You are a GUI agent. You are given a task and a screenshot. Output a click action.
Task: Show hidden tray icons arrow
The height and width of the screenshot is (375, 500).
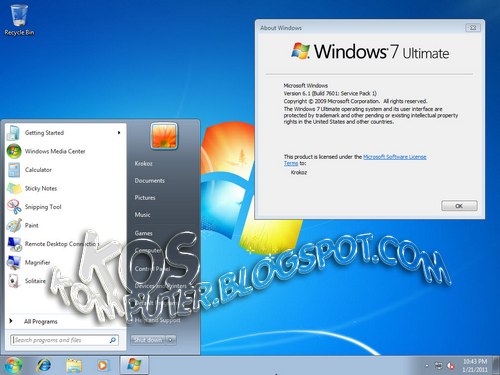click(x=426, y=366)
